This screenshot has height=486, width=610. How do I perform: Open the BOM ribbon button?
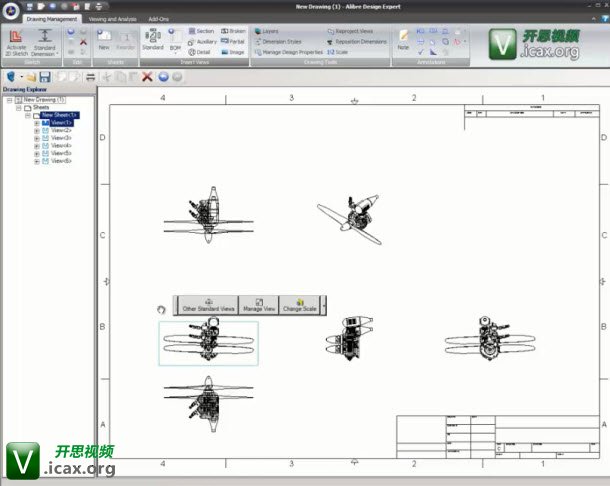click(175, 40)
